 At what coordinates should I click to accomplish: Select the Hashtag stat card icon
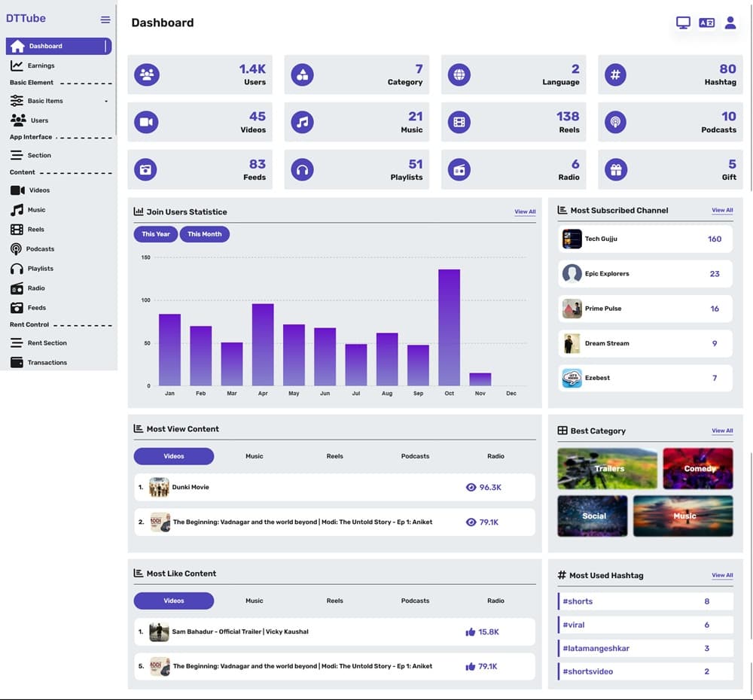615,75
